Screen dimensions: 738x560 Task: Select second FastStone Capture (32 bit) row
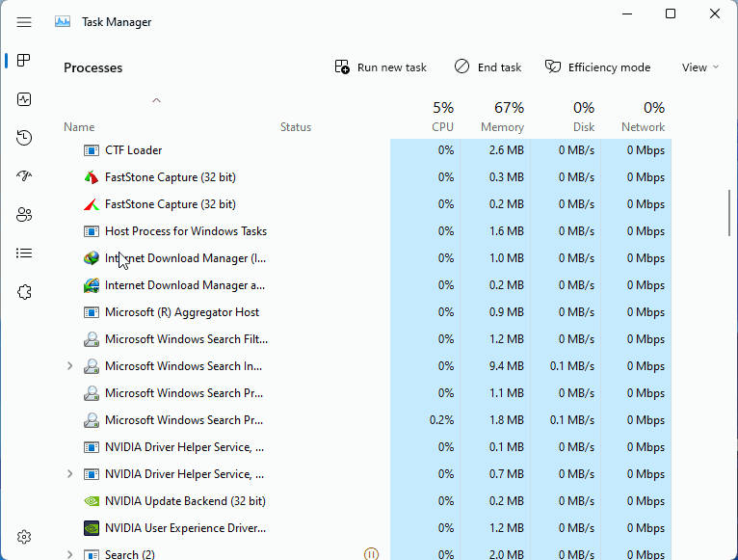[367, 204]
